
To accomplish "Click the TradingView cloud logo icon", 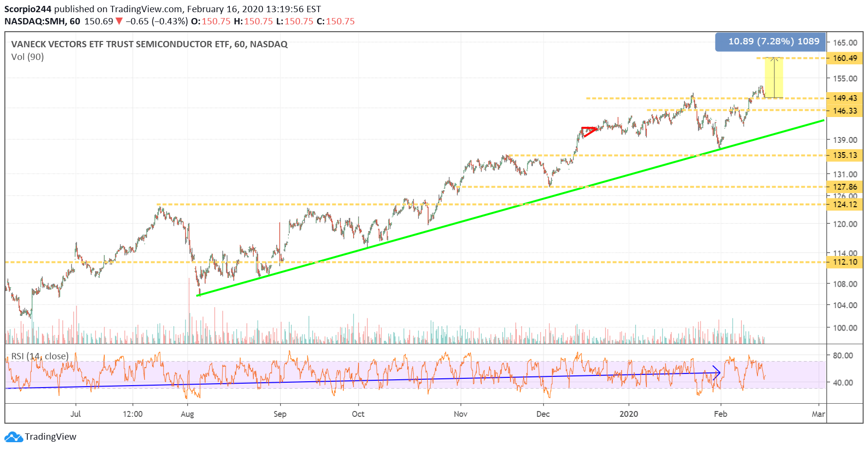I will pyautogui.click(x=13, y=437).
